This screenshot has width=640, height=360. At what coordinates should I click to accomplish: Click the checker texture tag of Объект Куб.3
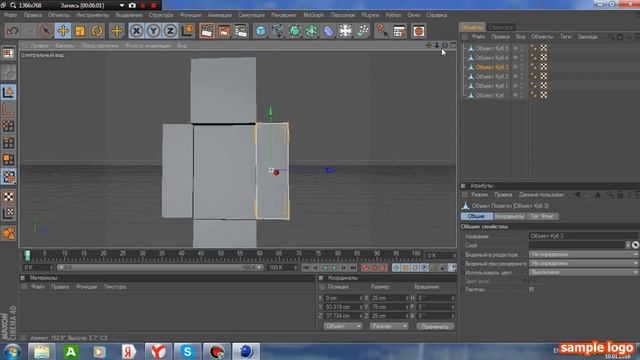pos(544,67)
